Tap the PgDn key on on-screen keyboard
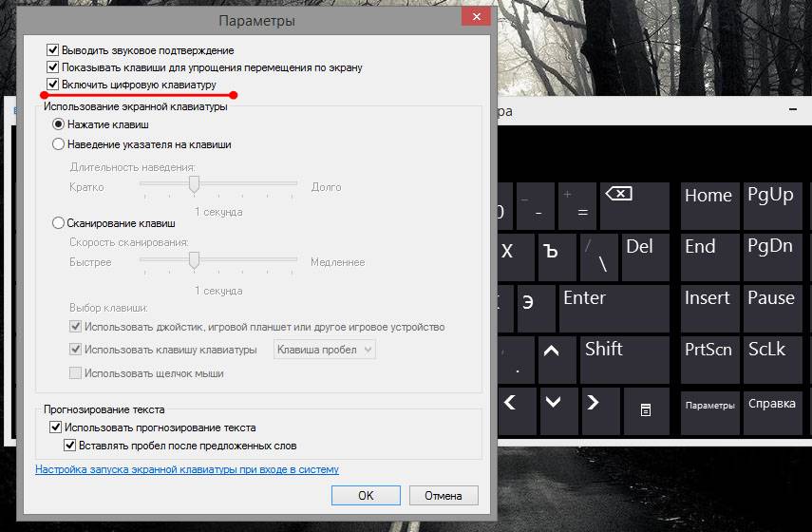 coord(773,256)
